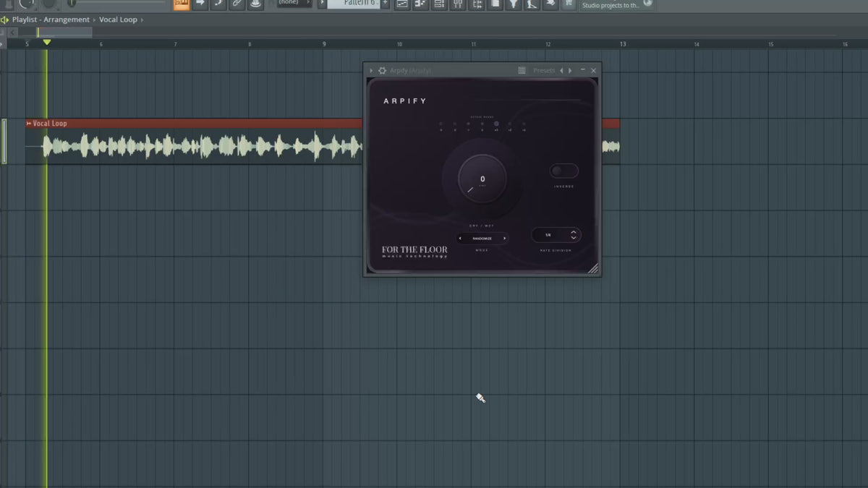Open the content shop cart icon
This screenshot has width=868, height=488.
click(569, 4)
